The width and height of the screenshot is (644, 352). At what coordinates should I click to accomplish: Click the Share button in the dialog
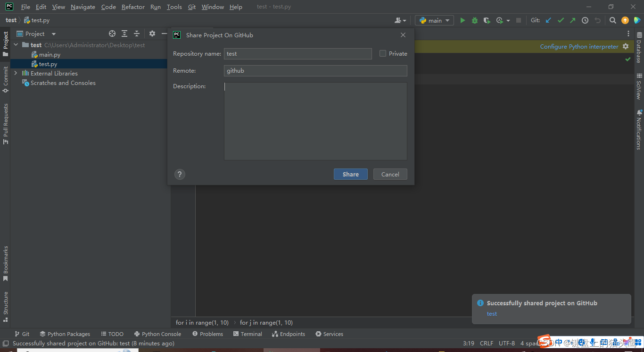[350, 174]
